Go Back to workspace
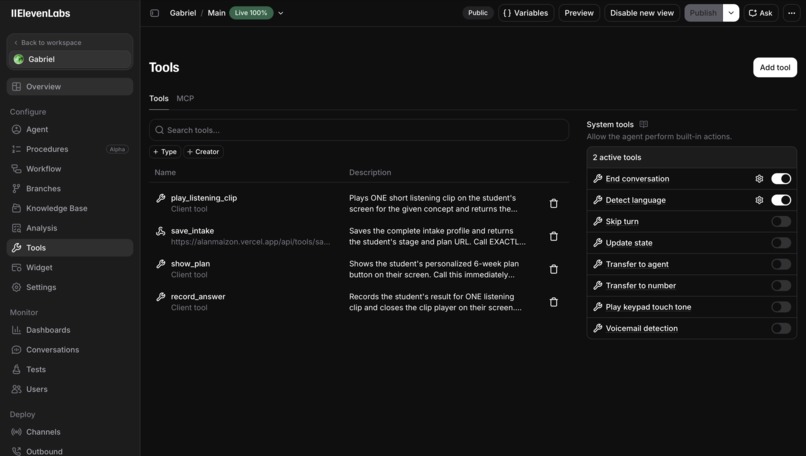Viewport: 806px width, 456px height. tap(47, 43)
